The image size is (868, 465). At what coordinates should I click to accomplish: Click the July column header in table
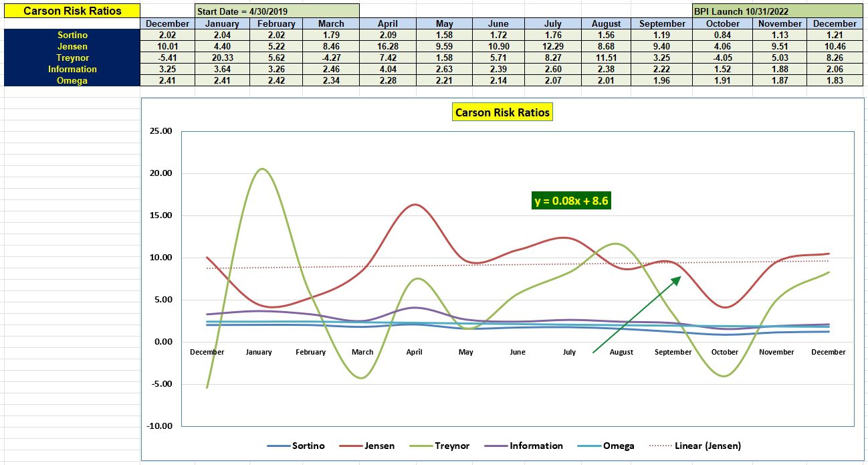(x=552, y=23)
